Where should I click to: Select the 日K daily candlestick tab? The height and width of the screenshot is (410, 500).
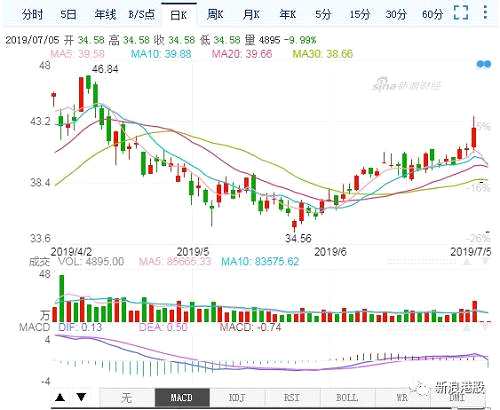(179, 15)
